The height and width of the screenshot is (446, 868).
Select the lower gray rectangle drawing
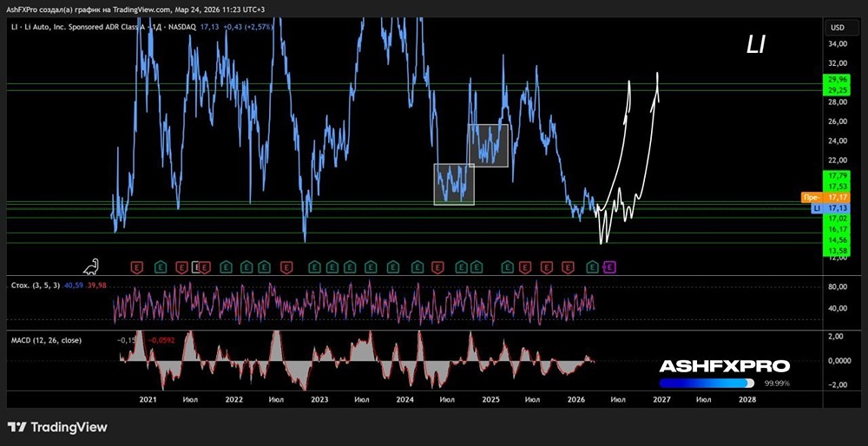[x=454, y=184]
